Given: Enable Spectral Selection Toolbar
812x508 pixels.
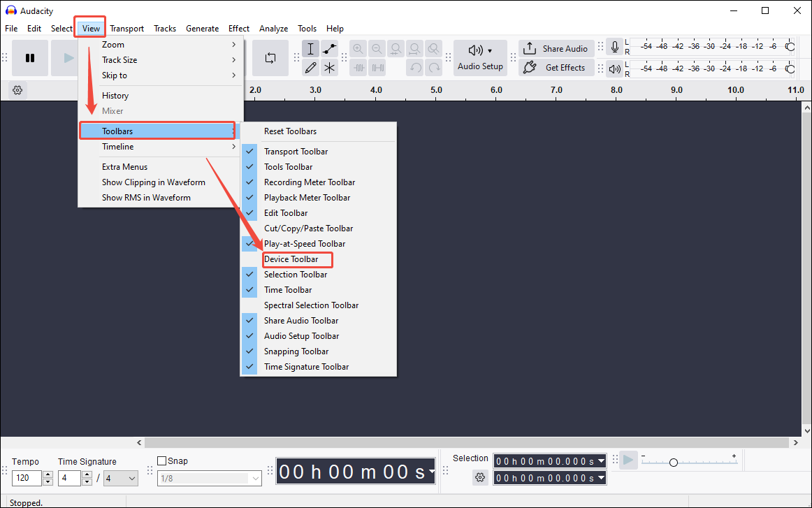Looking at the screenshot, I should coord(319,305).
